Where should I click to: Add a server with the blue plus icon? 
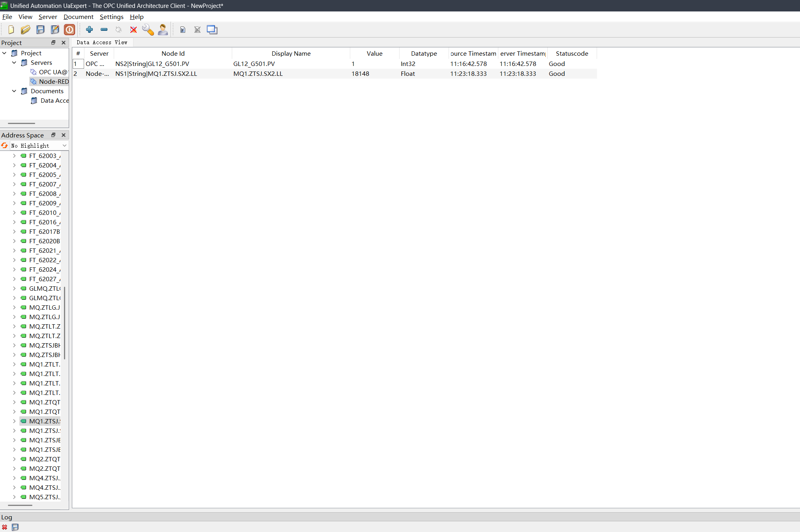[x=90, y=30]
